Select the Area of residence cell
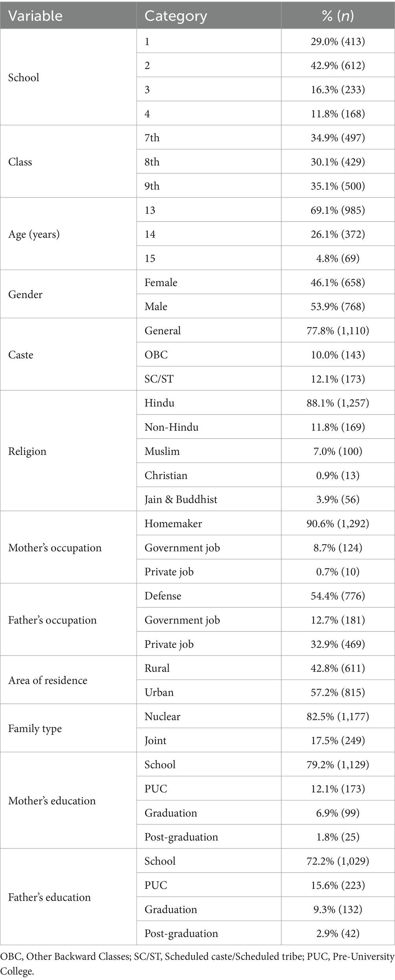The height and width of the screenshot is (980, 395). click(48, 680)
